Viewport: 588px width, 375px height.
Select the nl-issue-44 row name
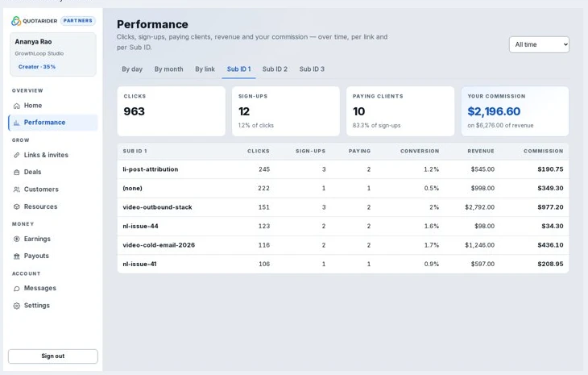click(x=140, y=227)
